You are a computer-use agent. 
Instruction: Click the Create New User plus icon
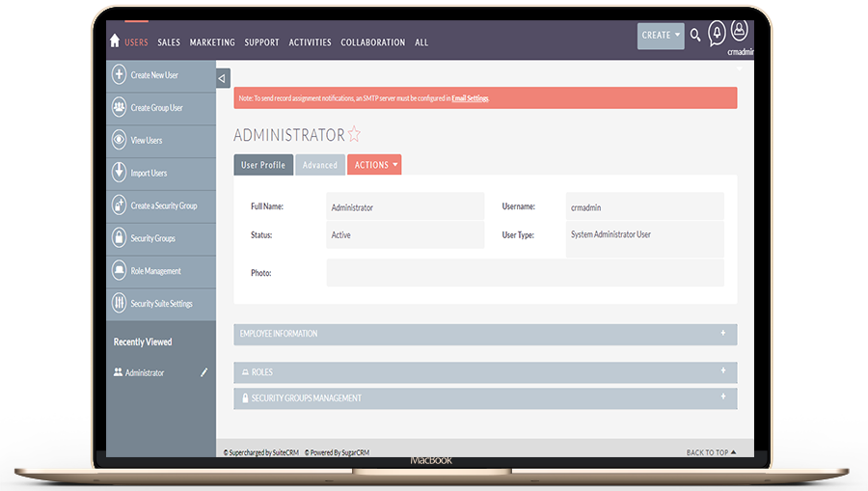119,74
